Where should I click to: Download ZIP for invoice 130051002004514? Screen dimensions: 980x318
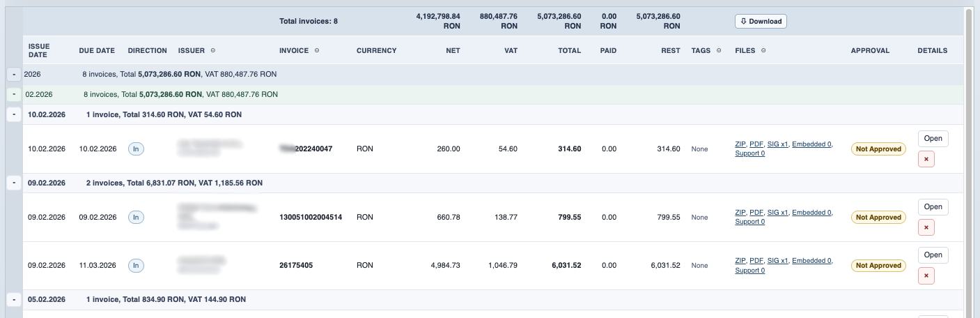(x=740, y=213)
